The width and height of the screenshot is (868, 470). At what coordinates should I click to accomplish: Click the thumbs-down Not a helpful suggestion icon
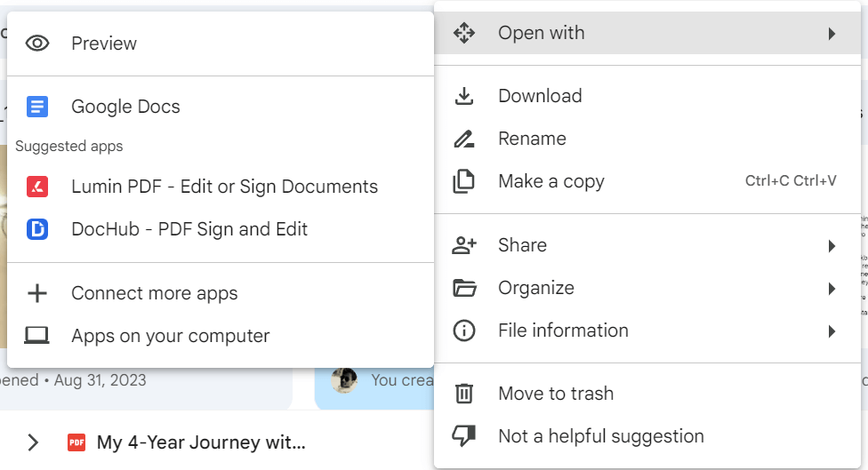(463, 436)
